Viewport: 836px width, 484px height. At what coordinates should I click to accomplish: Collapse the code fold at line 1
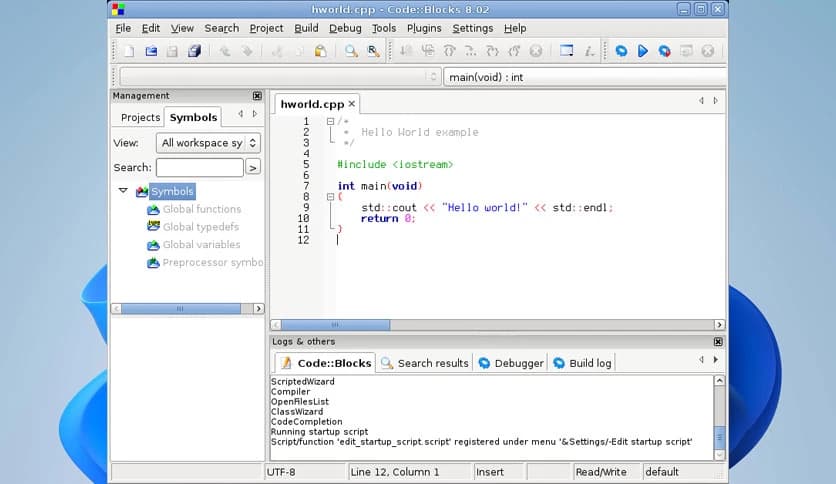pyautogui.click(x=331, y=122)
